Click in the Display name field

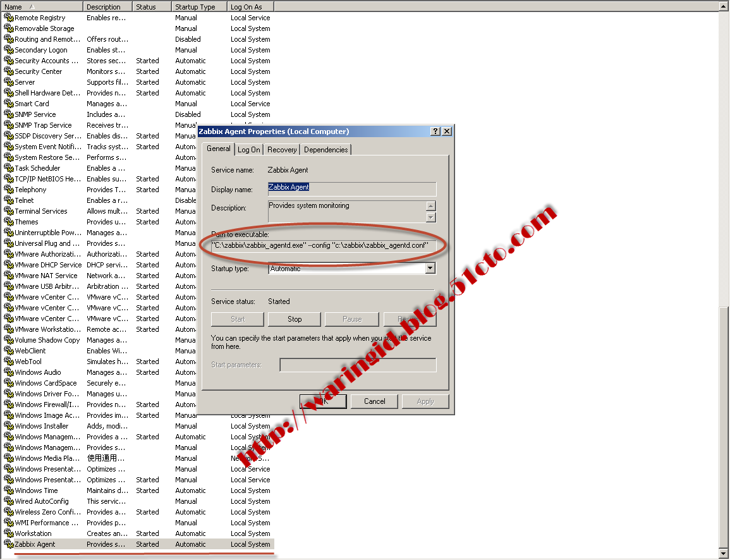pos(352,188)
